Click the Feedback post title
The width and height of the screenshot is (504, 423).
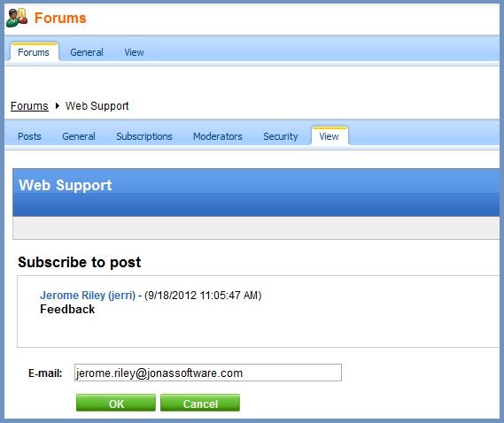[67, 310]
